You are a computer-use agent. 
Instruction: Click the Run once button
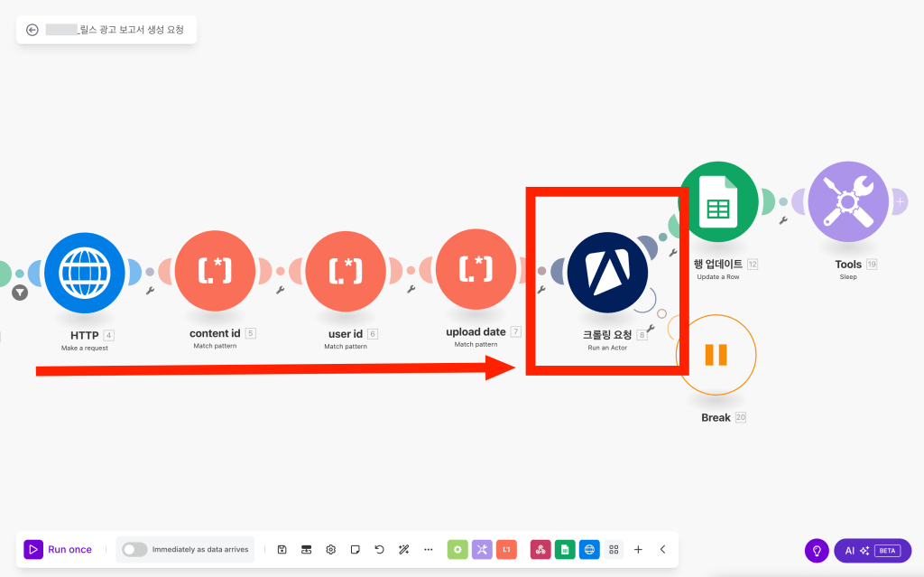pos(59,549)
